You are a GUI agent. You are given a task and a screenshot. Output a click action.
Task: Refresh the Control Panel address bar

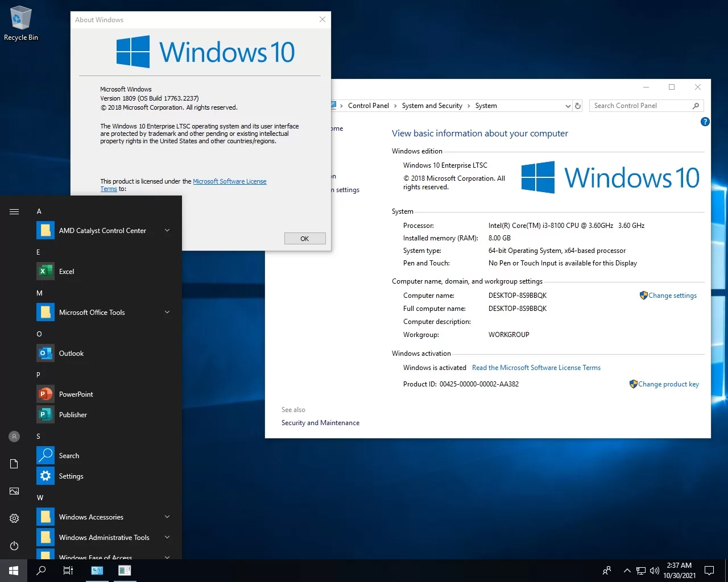coord(578,106)
